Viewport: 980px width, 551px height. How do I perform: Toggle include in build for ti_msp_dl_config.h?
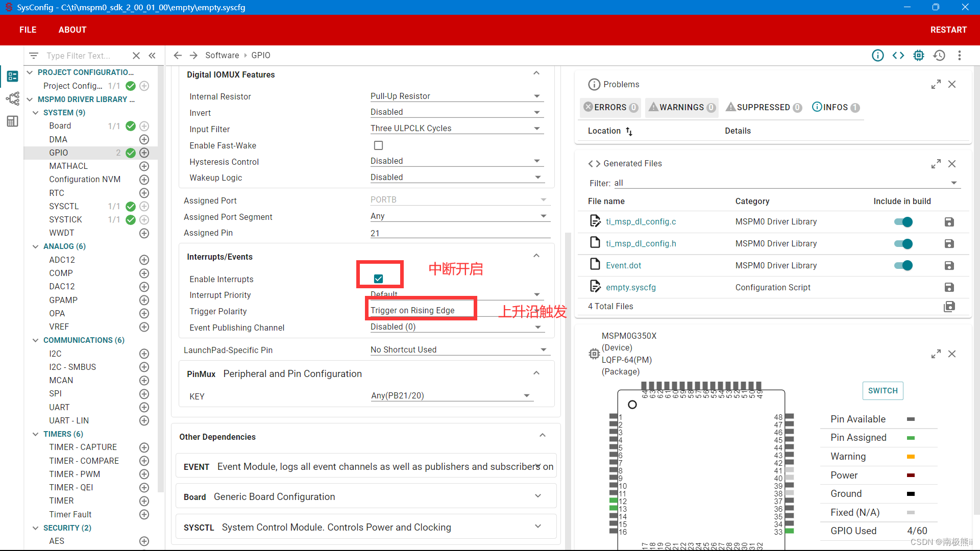click(903, 244)
